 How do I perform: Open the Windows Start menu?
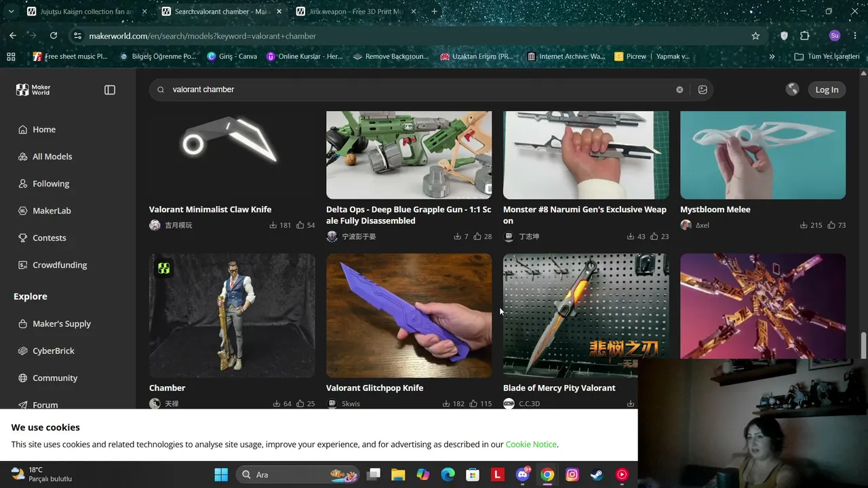click(x=221, y=474)
